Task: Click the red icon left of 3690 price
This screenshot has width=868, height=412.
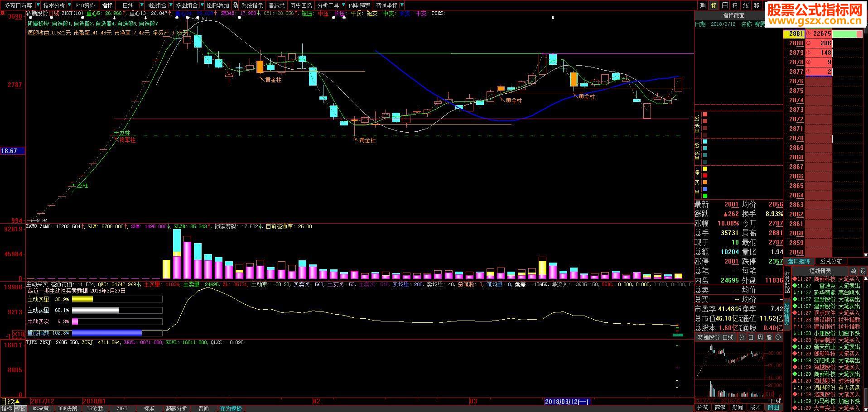Action: pyautogui.click(x=3, y=13)
